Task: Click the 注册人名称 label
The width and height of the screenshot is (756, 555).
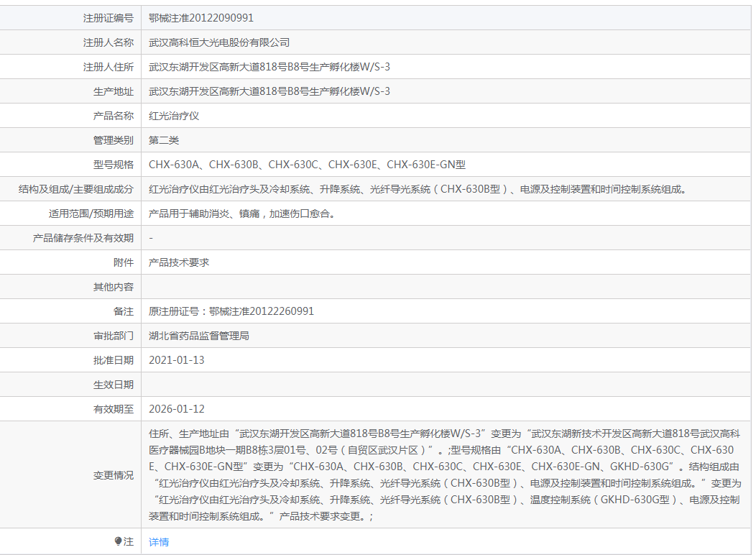Action: click(108, 42)
